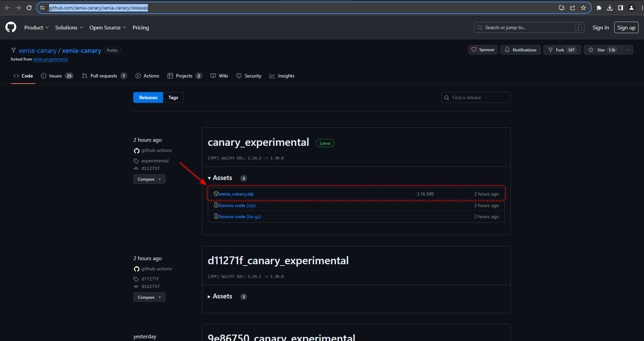Switch to the Tags view

pyautogui.click(x=173, y=97)
